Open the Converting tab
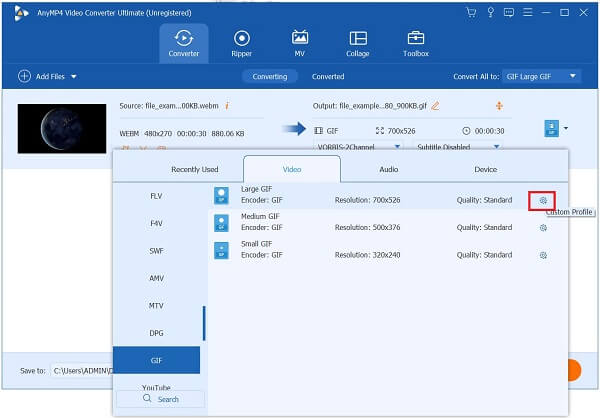 270,76
